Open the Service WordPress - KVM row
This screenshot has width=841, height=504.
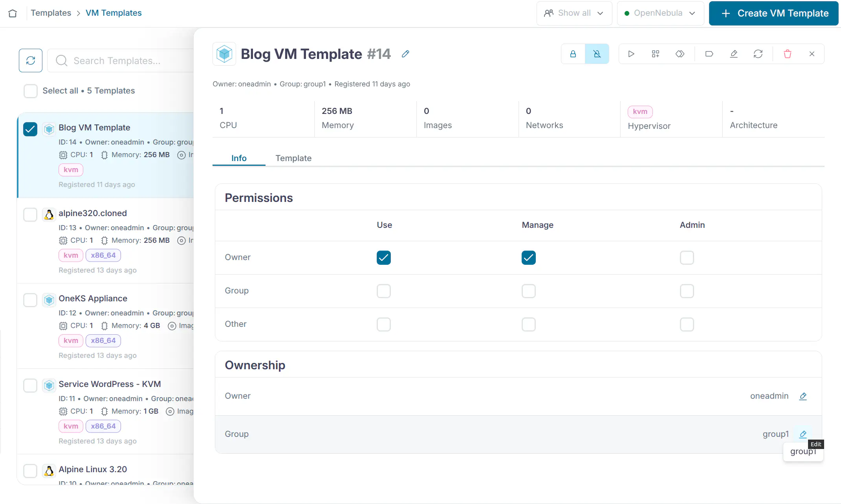pyautogui.click(x=106, y=412)
